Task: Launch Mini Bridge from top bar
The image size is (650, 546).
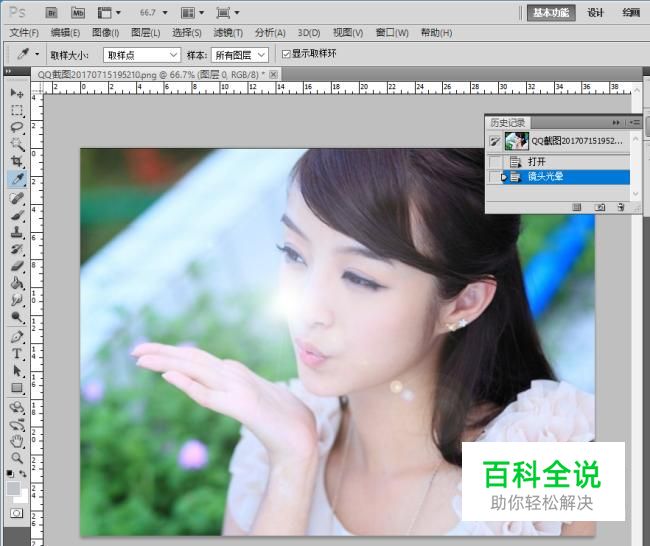Action: click(x=78, y=13)
